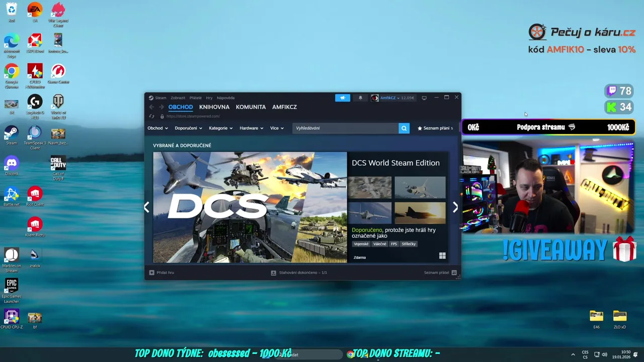Open the Riot Client desktop shortcut
The image size is (644, 362).
click(35, 197)
